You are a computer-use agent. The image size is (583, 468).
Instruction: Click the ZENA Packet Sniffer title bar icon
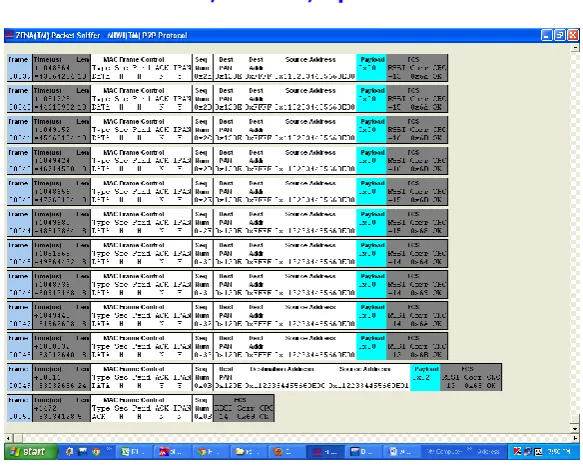pyautogui.click(x=10, y=35)
